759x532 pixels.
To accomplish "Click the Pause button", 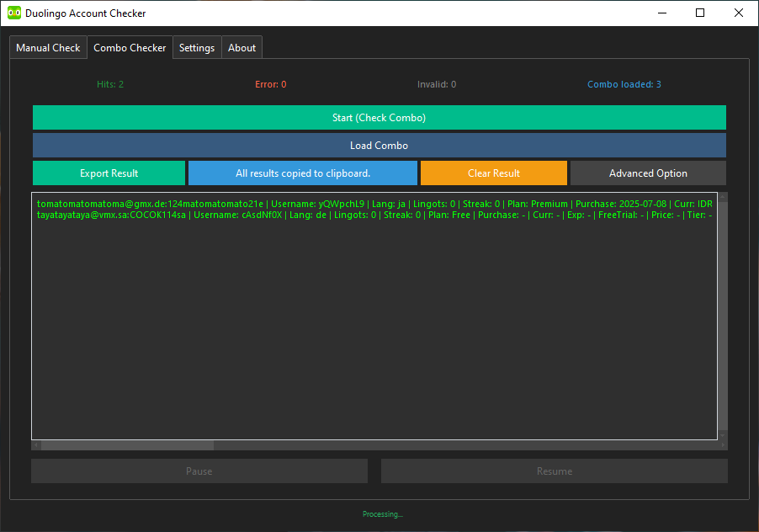I will (199, 471).
